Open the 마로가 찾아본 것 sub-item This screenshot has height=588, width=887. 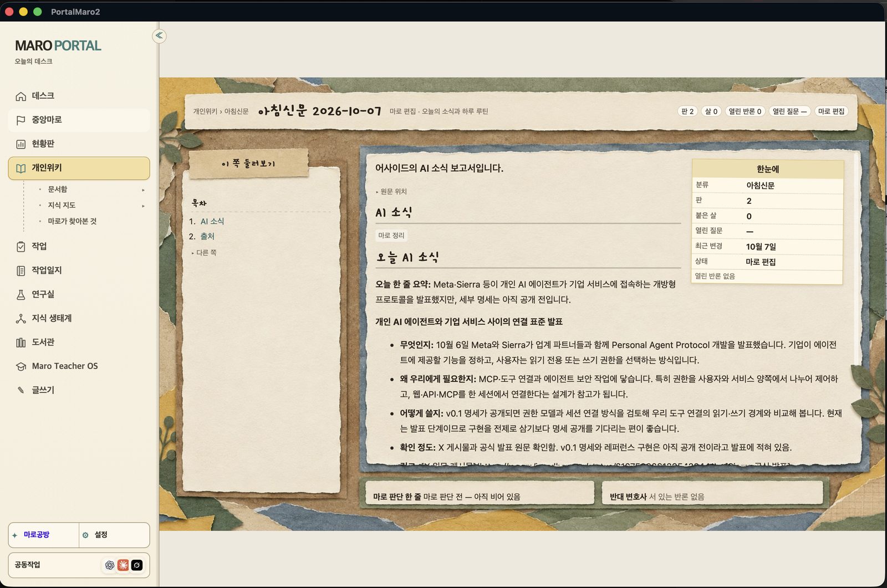pos(72,221)
